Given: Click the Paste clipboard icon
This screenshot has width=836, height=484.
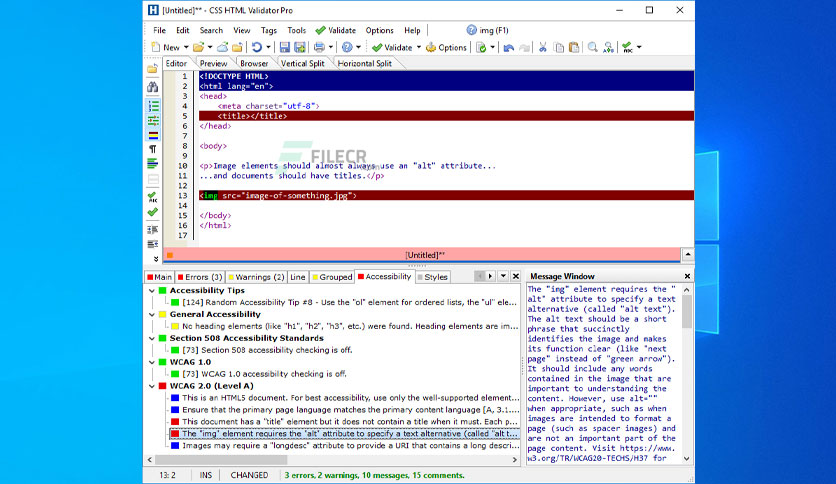Looking at the screenshot, I should (574, 47).
